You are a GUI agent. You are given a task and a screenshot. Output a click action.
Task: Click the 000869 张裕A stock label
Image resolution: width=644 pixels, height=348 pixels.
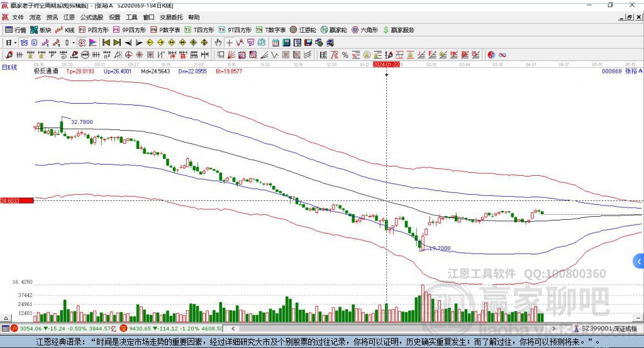click(622, 71)
